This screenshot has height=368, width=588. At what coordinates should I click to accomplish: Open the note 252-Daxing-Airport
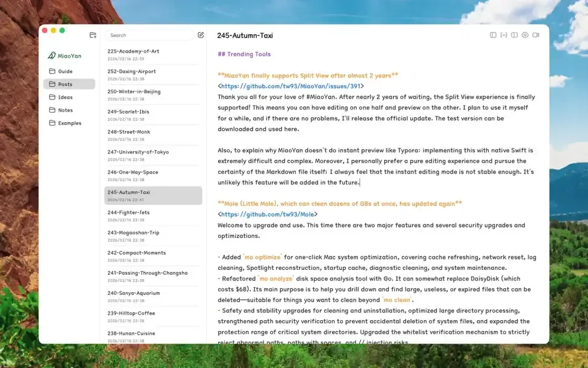point(153,75)
